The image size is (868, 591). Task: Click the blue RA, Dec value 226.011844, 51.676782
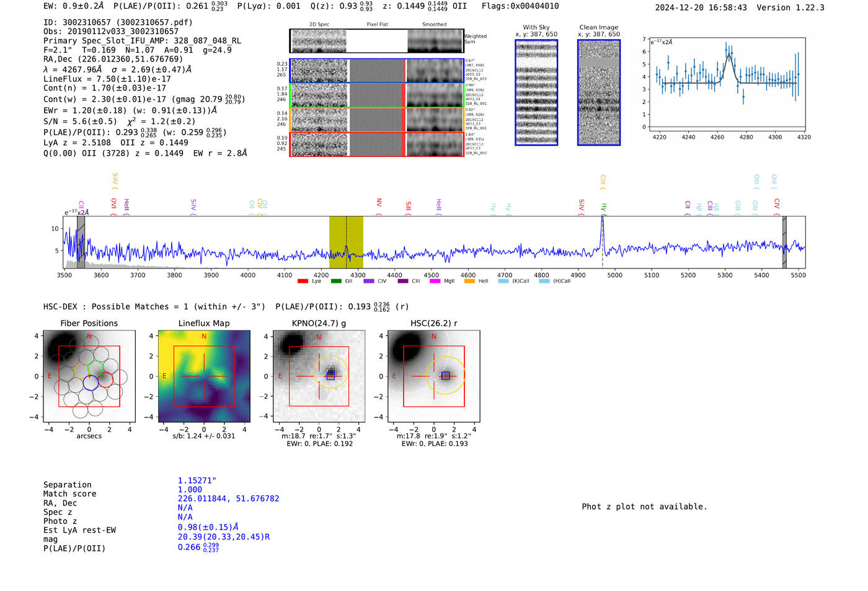click(x=228, y=499)
